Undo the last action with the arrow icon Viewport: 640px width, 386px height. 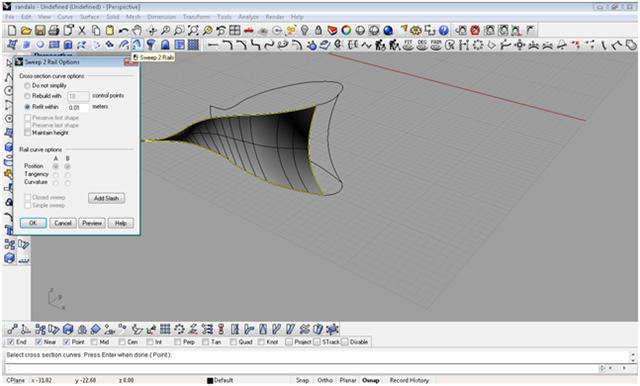click(x=123, y=31)
